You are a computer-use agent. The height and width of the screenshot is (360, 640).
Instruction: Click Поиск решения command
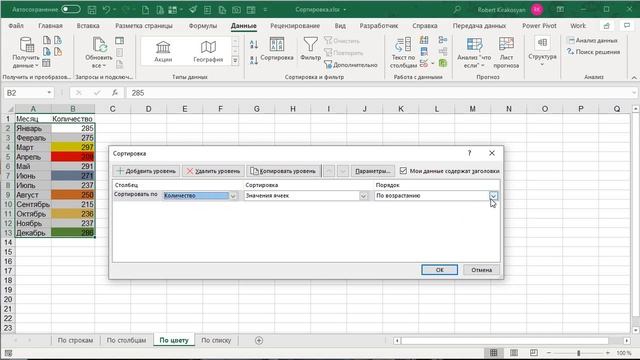tap(593, 52)
